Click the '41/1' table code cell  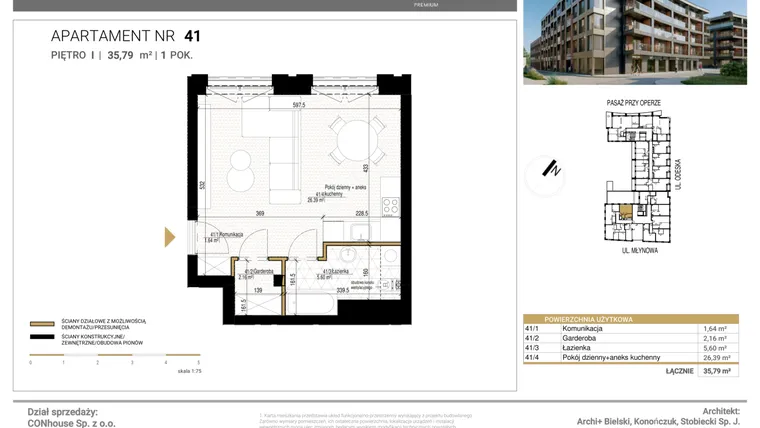click(x=532, y=329)
